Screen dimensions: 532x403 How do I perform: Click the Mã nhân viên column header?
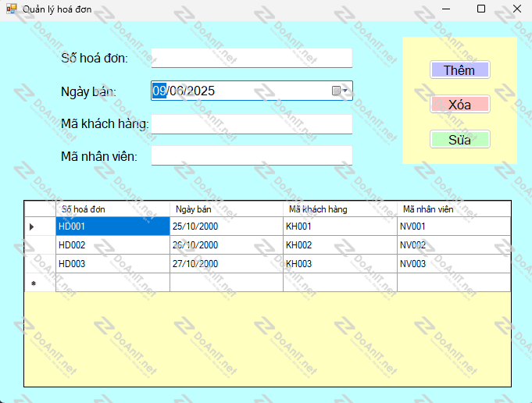[453, 209]
